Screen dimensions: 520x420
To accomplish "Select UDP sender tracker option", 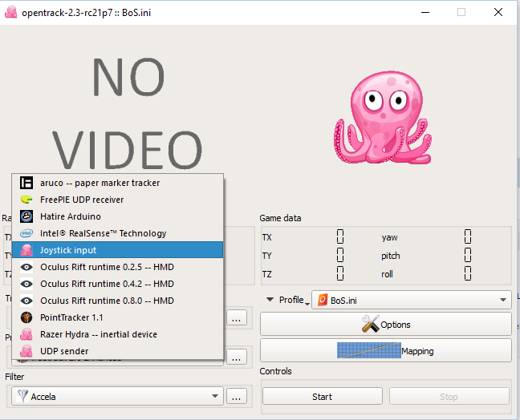I will (117, 351).
